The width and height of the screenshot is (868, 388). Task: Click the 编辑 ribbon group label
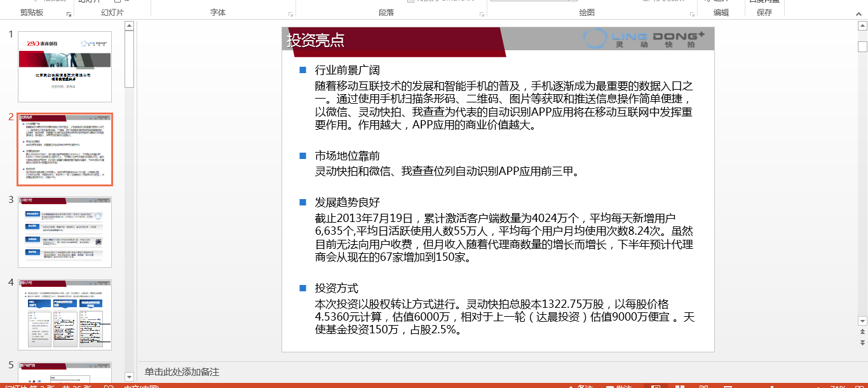point(721,13)
